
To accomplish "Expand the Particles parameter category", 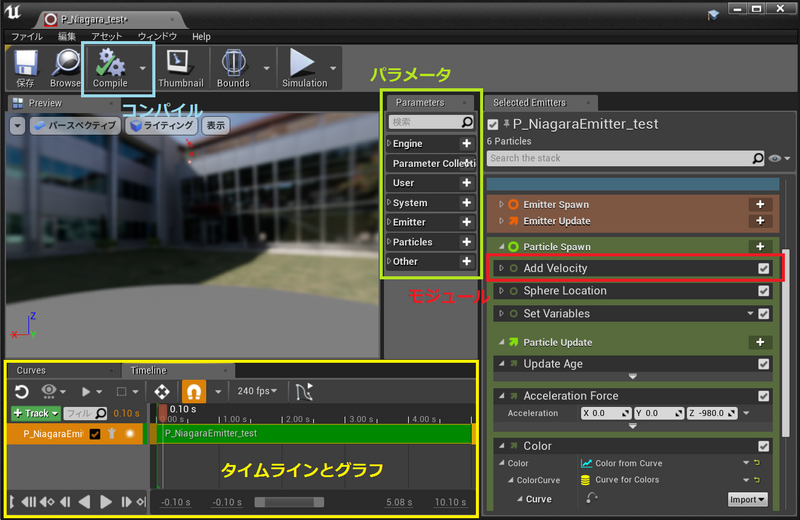I will tap(389, 242).
